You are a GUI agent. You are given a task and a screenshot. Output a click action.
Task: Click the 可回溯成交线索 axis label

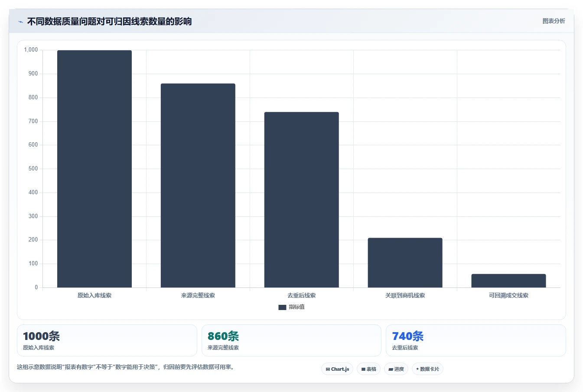pyautogui.click(x=509, y=295)
